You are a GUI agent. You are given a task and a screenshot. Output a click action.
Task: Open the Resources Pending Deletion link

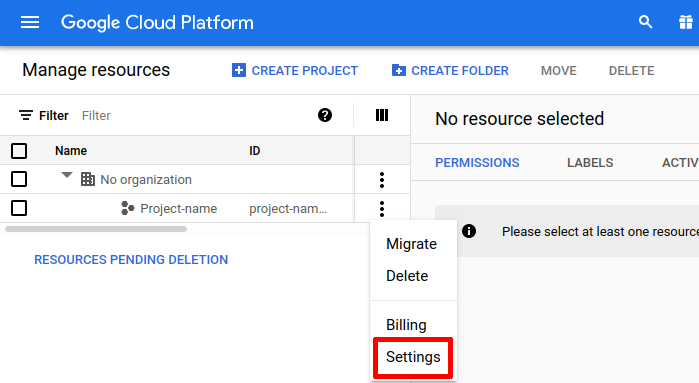pos(131,259)
